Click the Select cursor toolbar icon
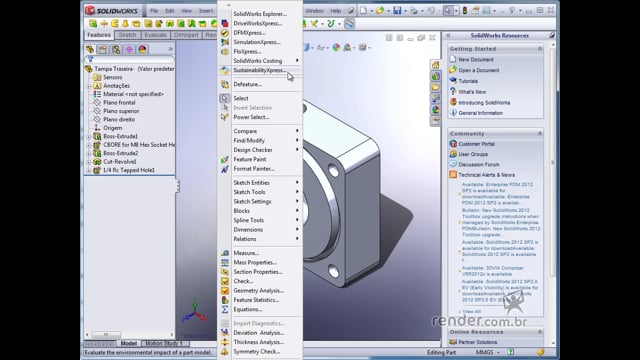This screenshot has height=360, width=640. (448, 11)
